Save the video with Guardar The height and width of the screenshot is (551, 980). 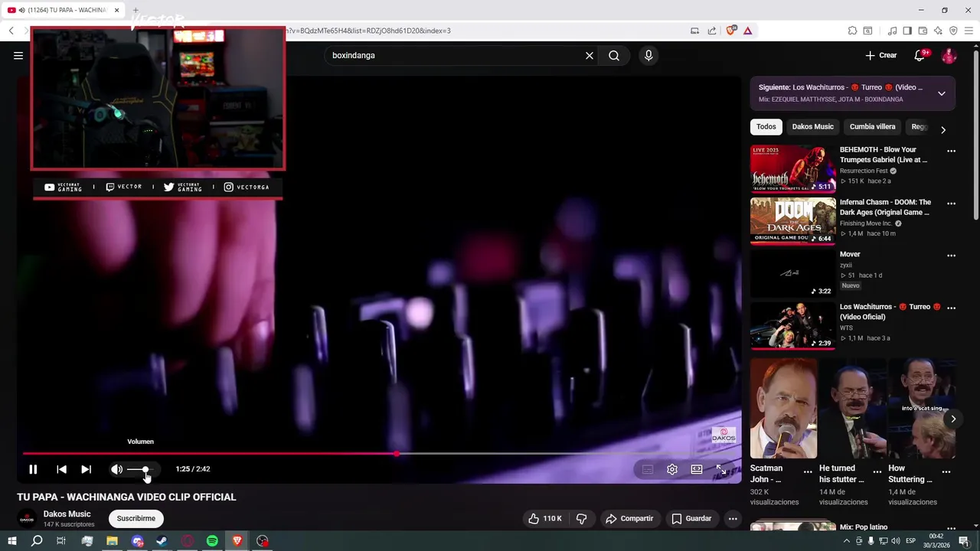pyautogui.click(x=691, y=519)
